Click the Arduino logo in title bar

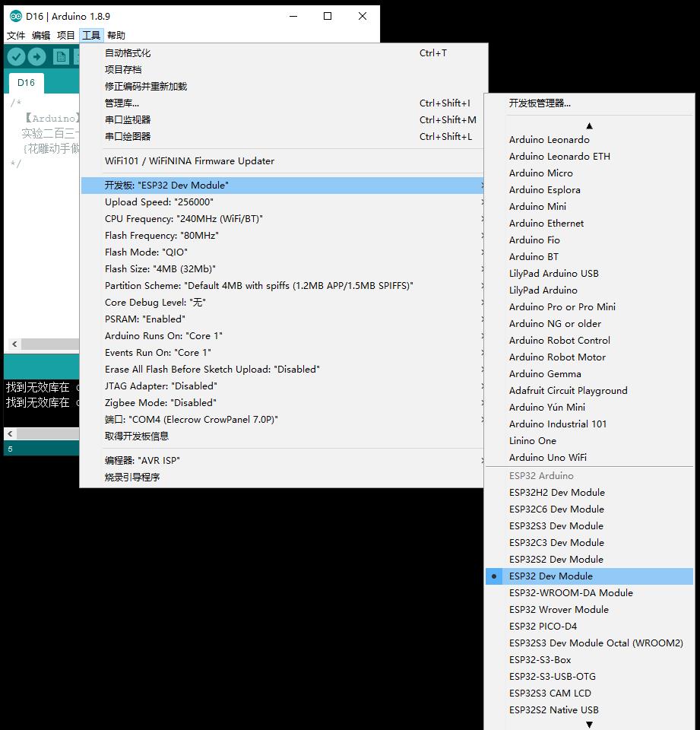(16, 16)
